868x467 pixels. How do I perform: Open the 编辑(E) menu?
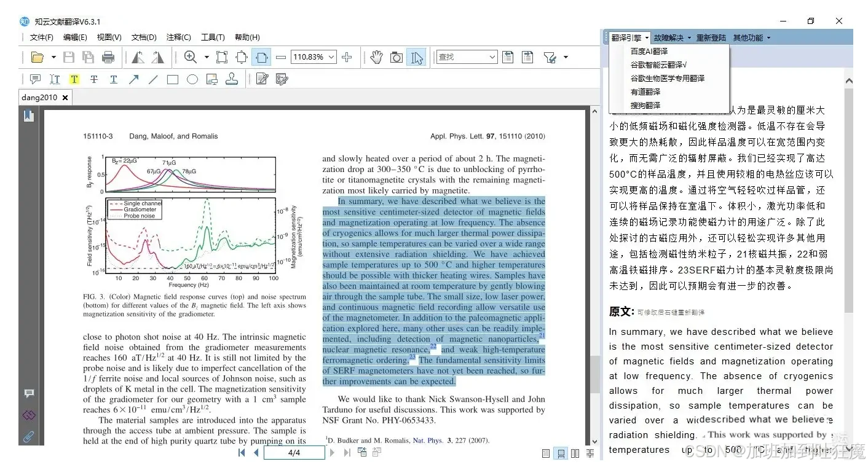click(x=75, y=37)
